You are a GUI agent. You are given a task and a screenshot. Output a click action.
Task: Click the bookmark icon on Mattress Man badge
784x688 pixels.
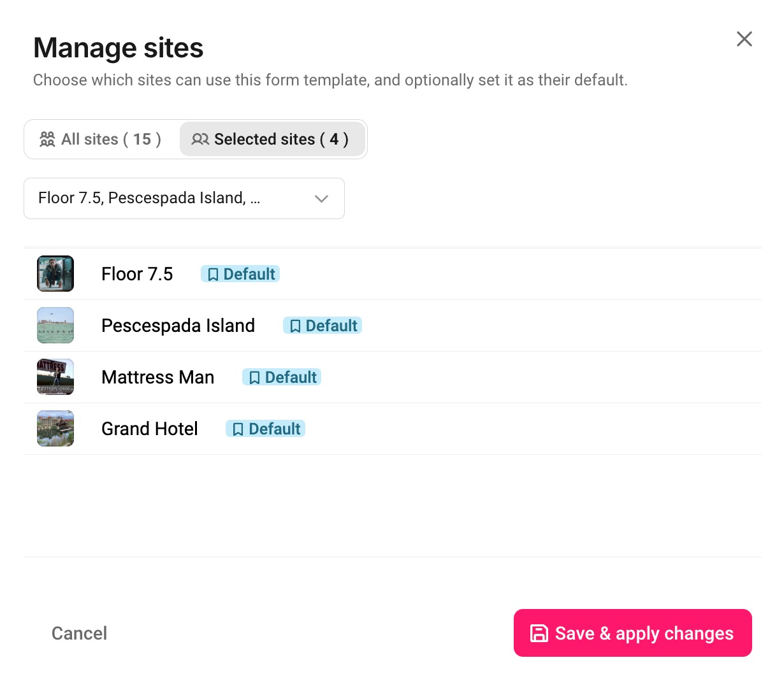pos(254,378)
